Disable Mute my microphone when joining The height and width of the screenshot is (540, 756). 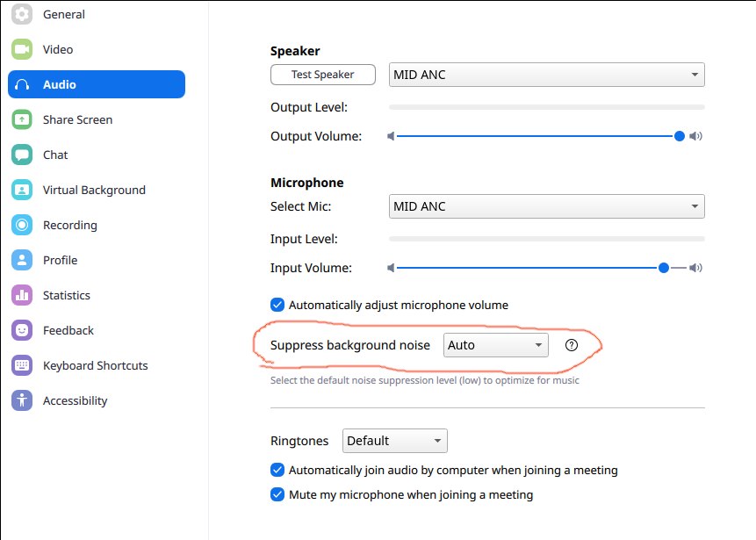pos(277,494)
